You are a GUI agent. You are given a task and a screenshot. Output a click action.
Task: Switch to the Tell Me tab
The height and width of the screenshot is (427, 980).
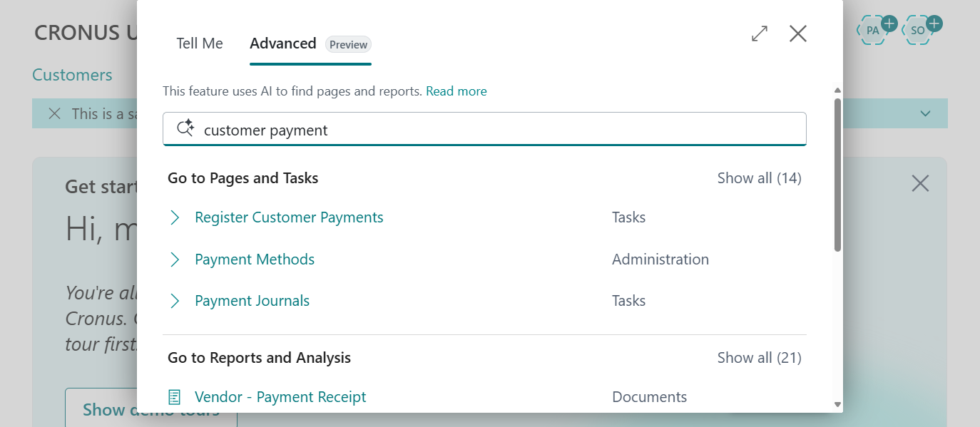coord(200,43)
